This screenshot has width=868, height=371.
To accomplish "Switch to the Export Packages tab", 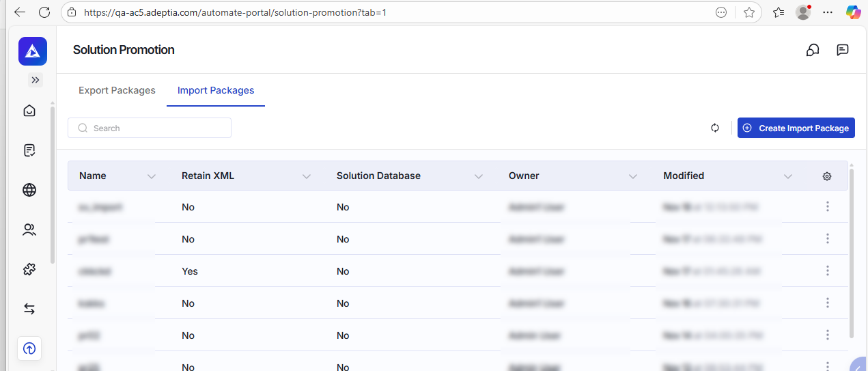I will (117, 90).
